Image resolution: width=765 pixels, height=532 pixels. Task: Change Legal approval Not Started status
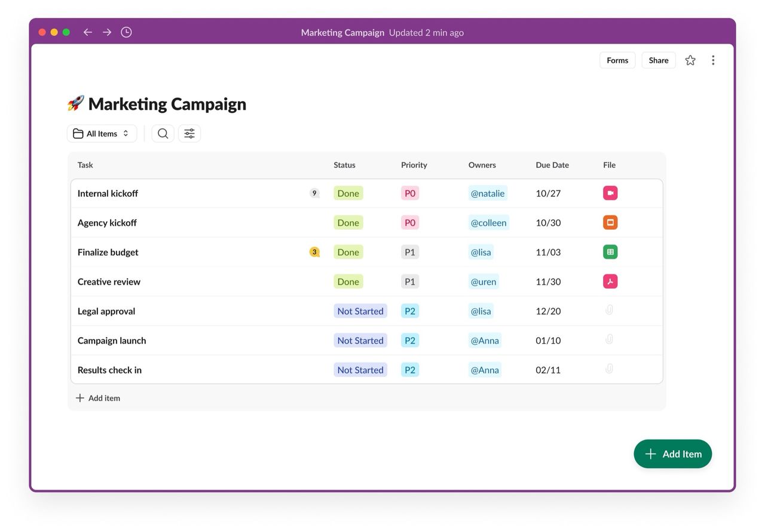click(360, 311)
